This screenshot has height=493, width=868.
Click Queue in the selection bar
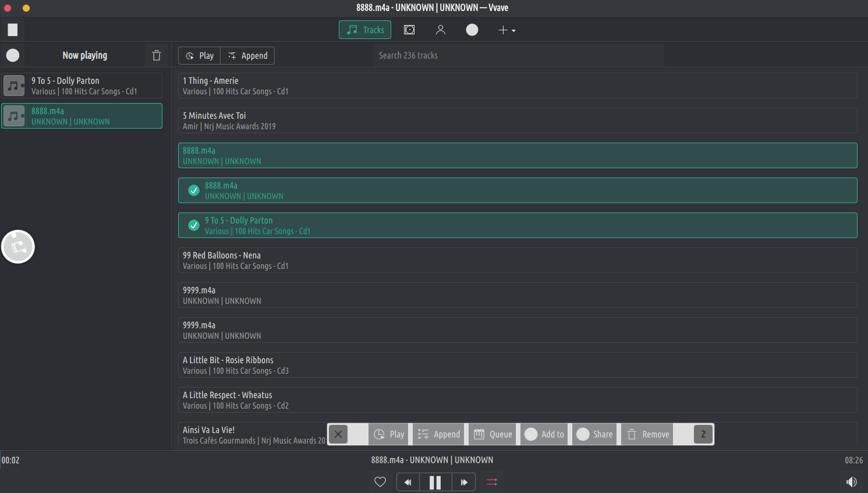point(493,434)
